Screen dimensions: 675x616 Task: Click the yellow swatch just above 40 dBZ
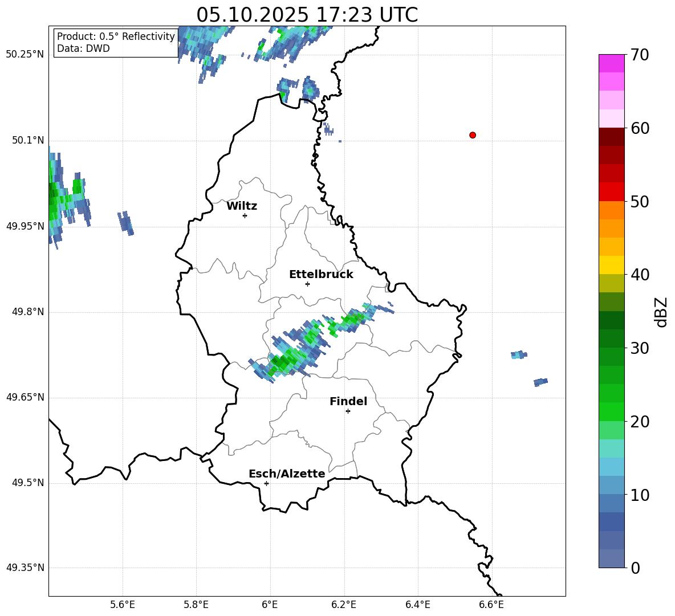coord(612,265)
